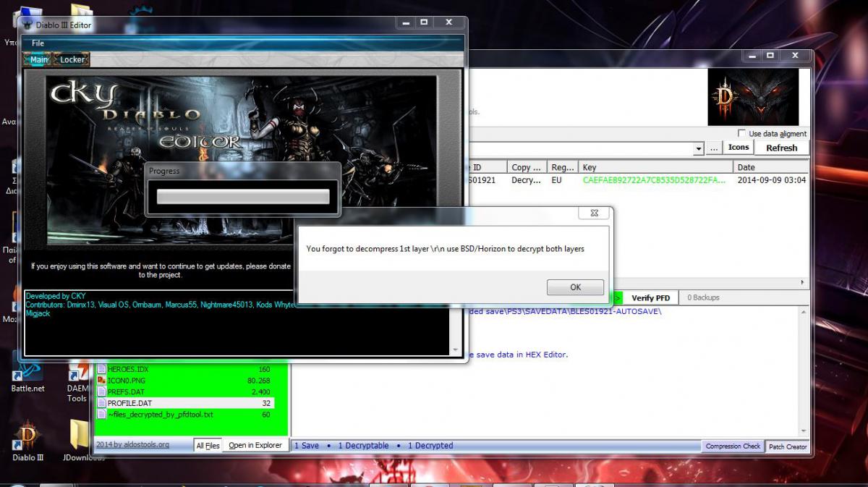Click the browse ellipsis button
The height and width of the screenshot is (487, 868).
click(714, 148)
